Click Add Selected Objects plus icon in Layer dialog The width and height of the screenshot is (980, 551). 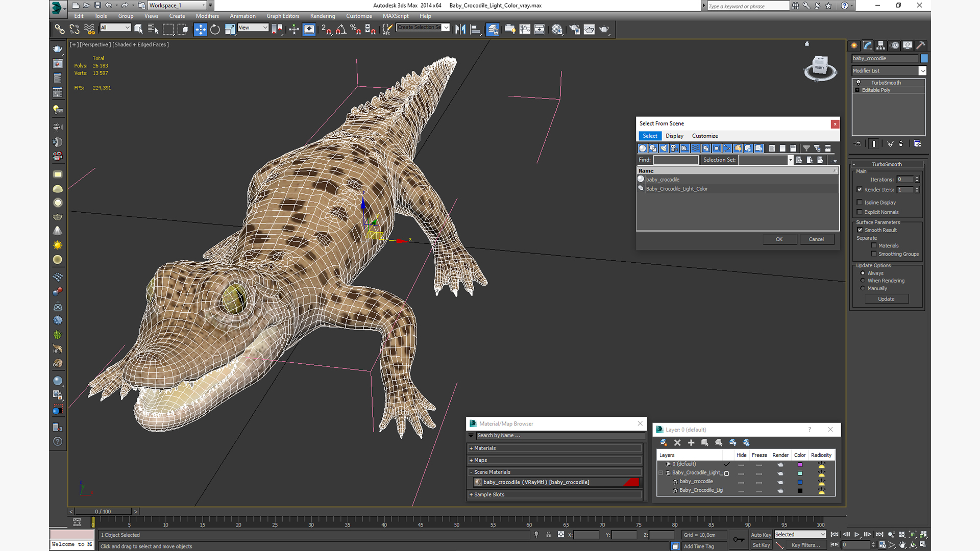coord(691,443)
